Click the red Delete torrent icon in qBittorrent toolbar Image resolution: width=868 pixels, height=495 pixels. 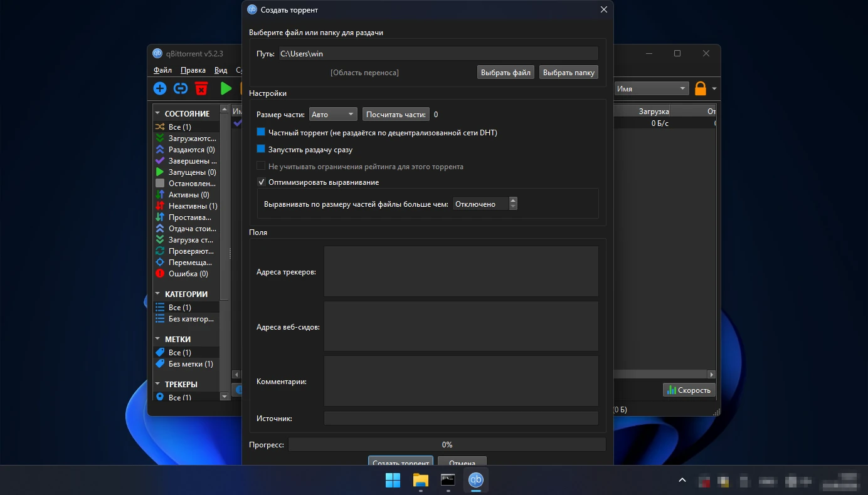click(201, 89)
